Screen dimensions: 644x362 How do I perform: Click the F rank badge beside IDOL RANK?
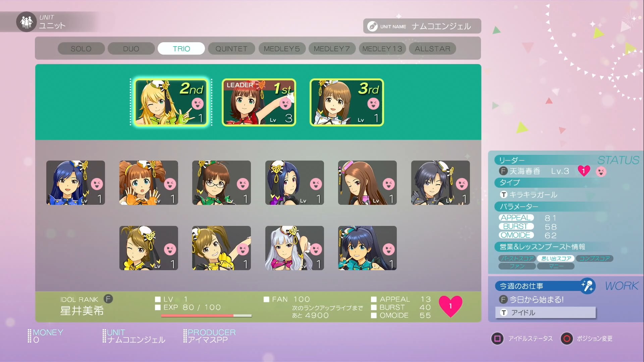[x=108, y=298]
